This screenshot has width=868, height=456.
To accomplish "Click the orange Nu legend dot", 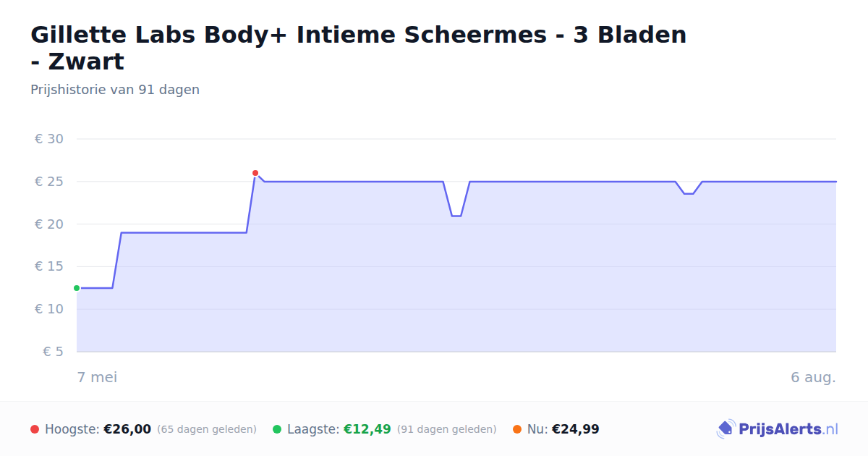I will coord(517,429).
